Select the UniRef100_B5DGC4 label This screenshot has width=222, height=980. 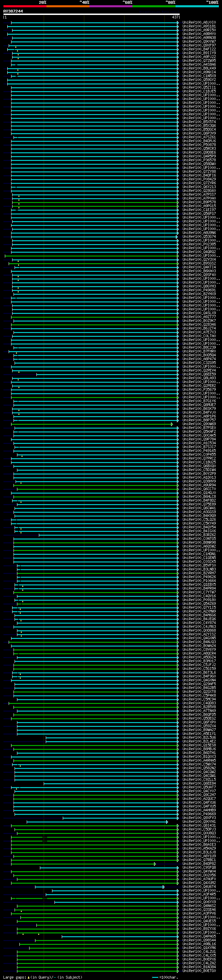coord(199,129)
